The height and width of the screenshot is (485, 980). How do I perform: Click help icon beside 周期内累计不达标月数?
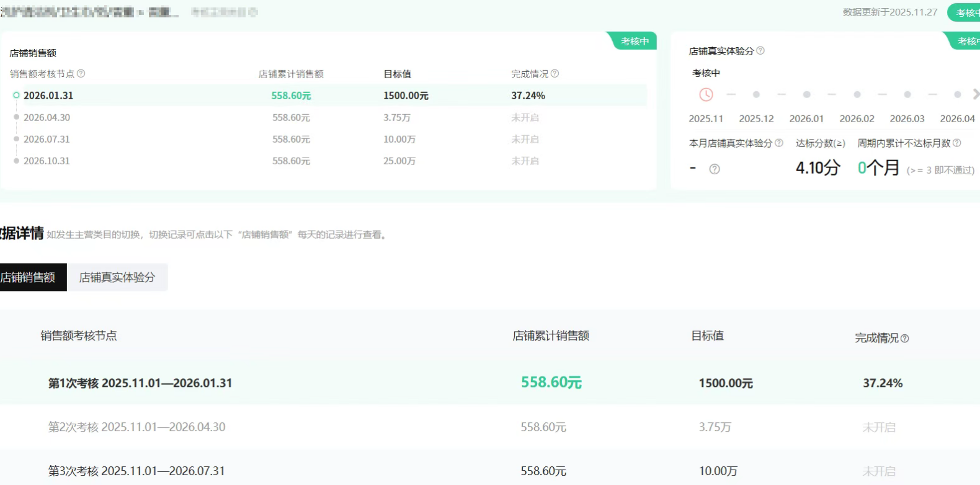coord(956,143)
